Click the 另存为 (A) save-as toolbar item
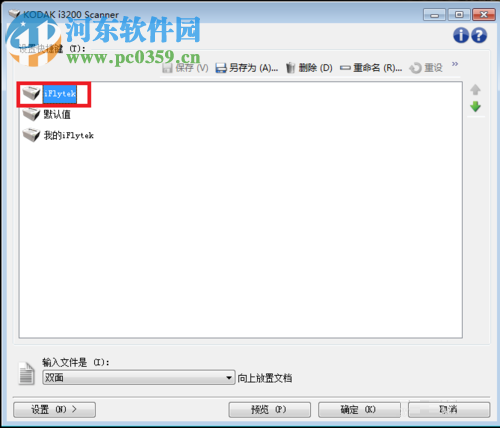Screen dimensions: 500x428 [x=247, y=68]
